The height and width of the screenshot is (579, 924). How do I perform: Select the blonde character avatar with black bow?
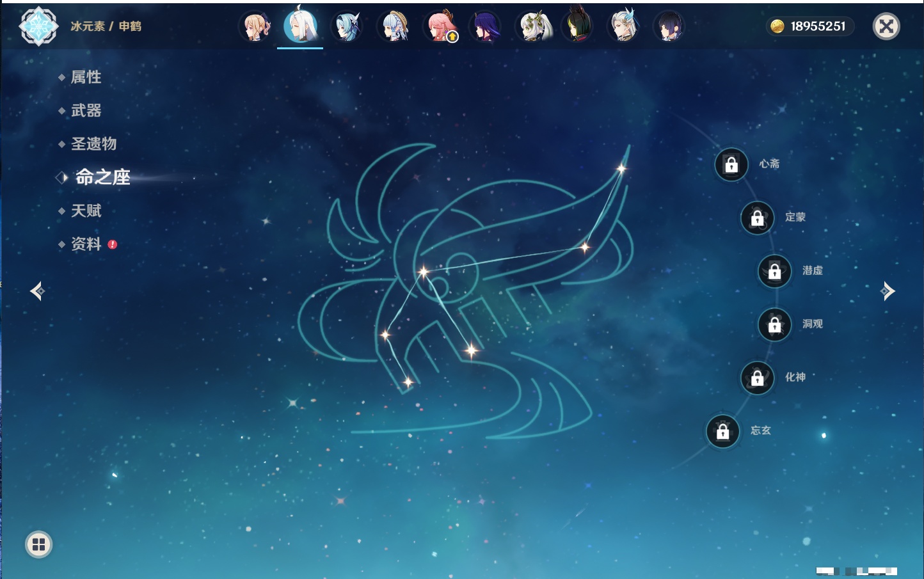click(255, 27)
